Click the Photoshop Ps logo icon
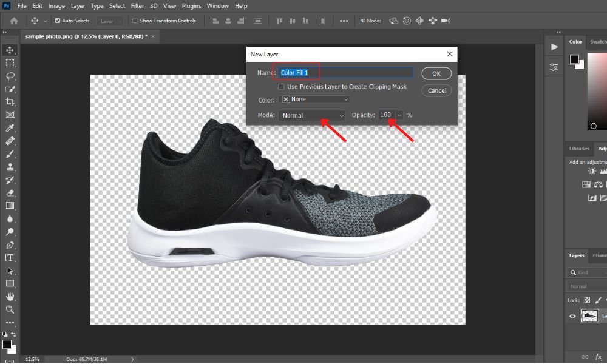Image resolution: width=607 pixels, height=364 pixels. (6, 6)
